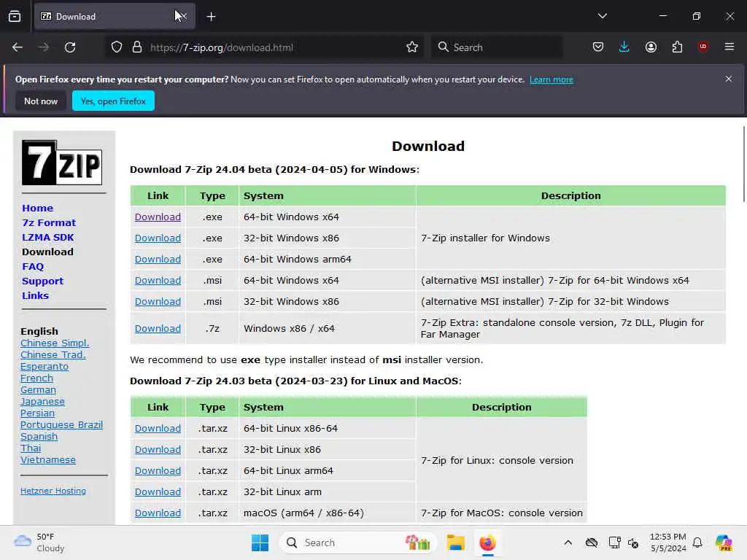
Task: Download .tar.xz for 64-bit Linux x86-64
Action: 158,429
